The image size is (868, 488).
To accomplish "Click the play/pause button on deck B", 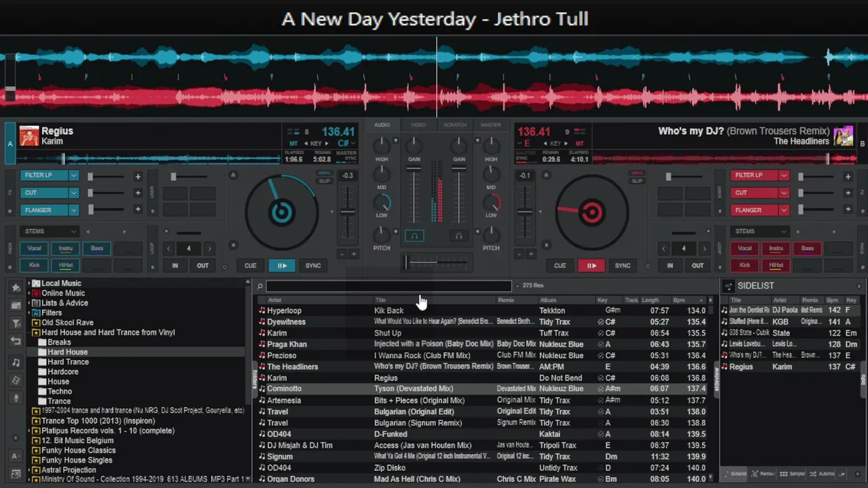I will [x=591, y=266].
